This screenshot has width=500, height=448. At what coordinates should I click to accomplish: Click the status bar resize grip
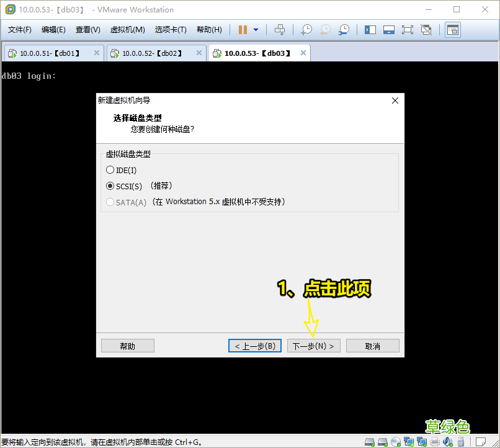coord(496,443)
